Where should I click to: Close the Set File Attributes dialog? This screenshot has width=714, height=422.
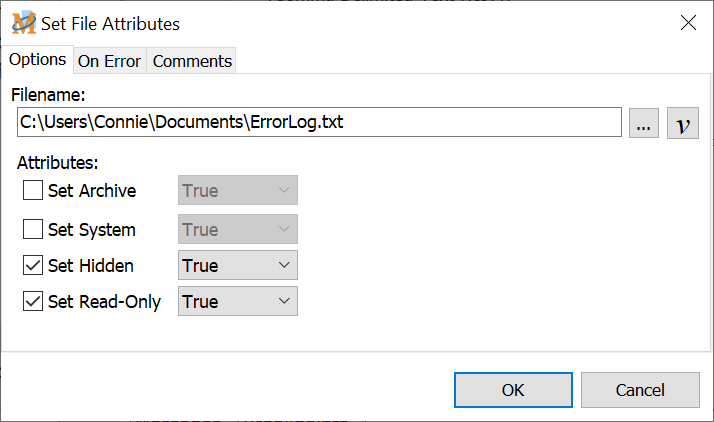(688, 23)
